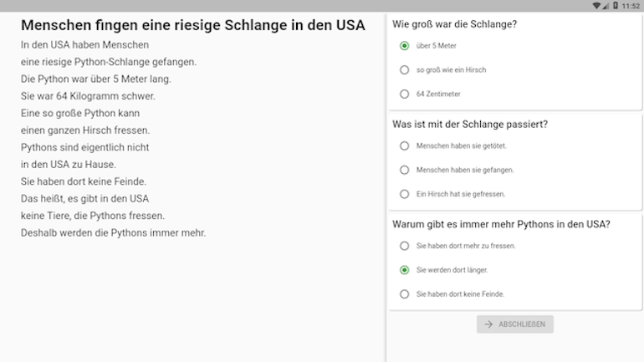
Task: Tap the battery icon in status bar
Action: coord(615,6)
